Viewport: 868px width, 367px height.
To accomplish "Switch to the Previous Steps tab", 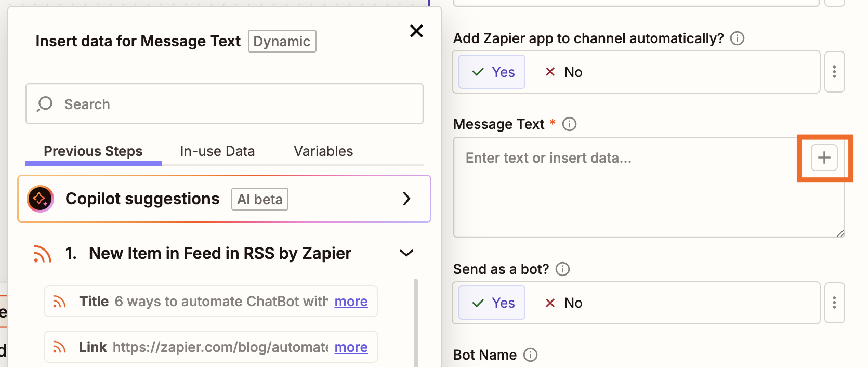I will pos(93,151).
